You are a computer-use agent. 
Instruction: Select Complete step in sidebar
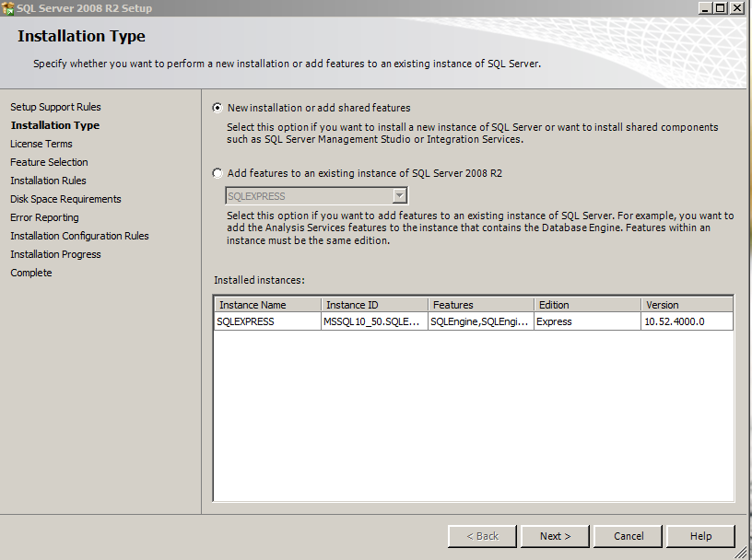pos(31,273)
